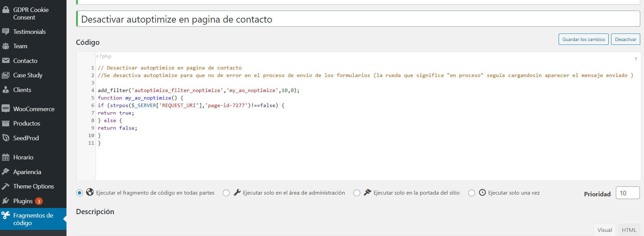Click Guardar los cambios button

click(x=584, y=39)
